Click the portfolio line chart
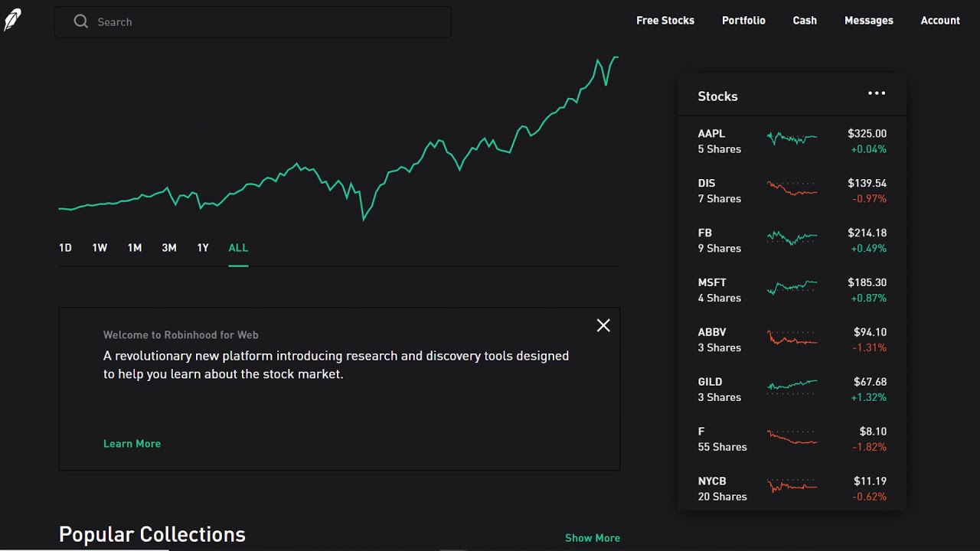The height and width of the screenshot is (551, 980). coord(338,139)
